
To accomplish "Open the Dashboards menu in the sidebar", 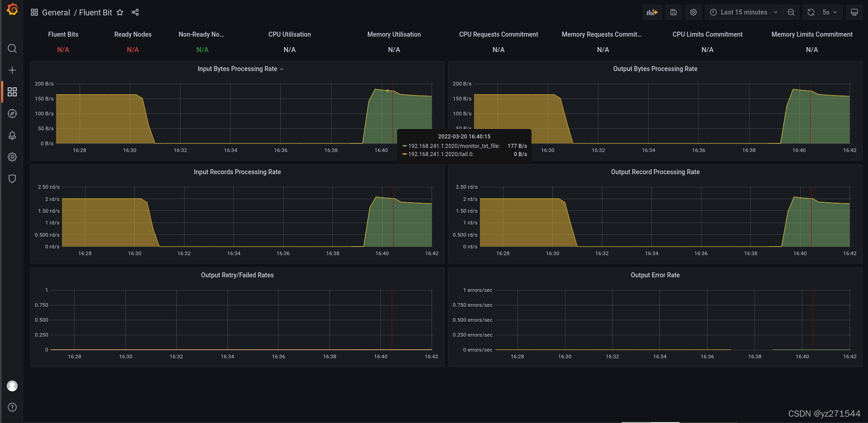I will [12, 92].
